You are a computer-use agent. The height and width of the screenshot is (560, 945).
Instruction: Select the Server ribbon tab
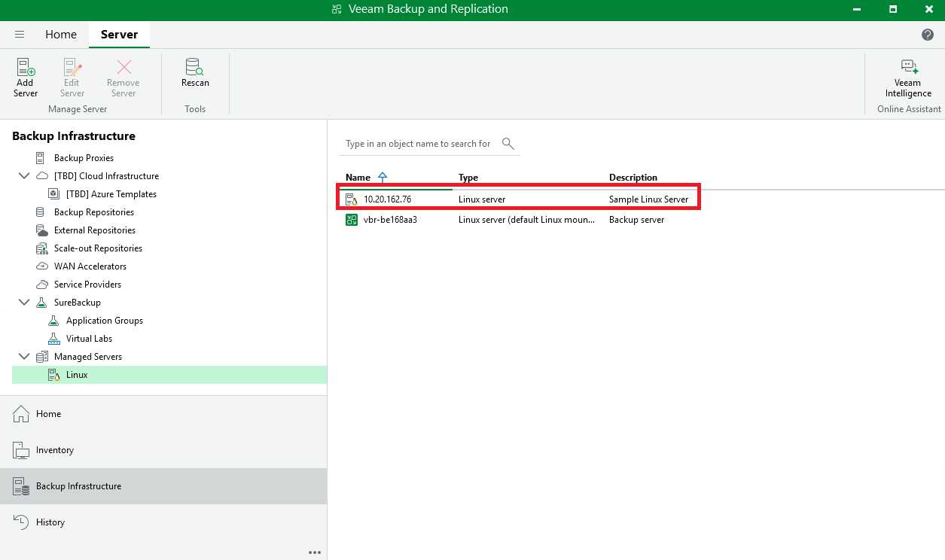tap(119, 35)
